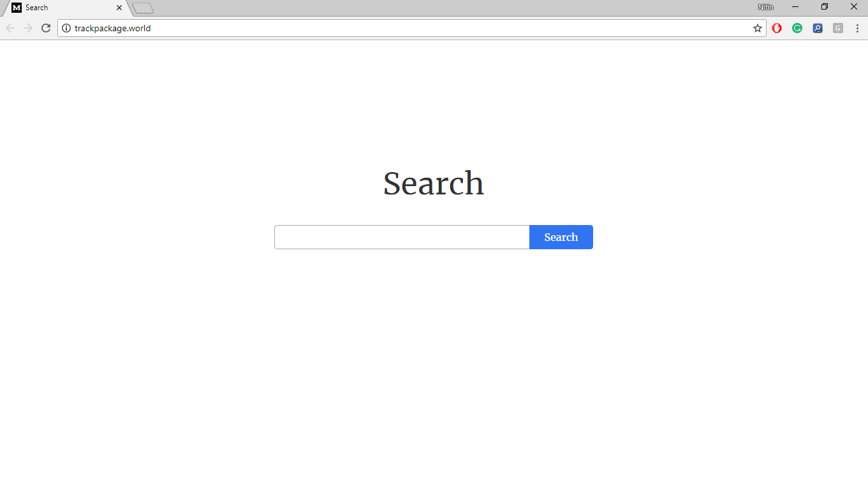Click the trackpackage.world address bar
The height and width of the screenshot is (487, 868).
411,28
